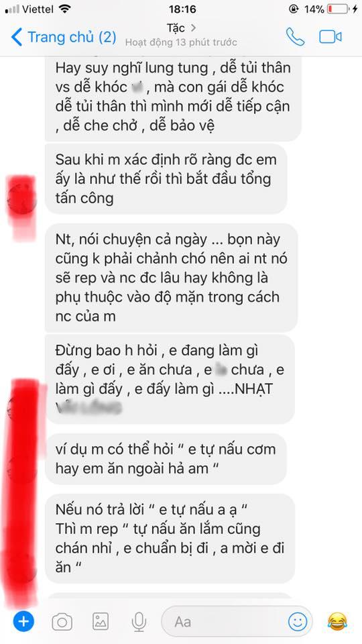Tap the Aa message input field
362x644 pixels.
pyautogui.click(x=237, y=622)
